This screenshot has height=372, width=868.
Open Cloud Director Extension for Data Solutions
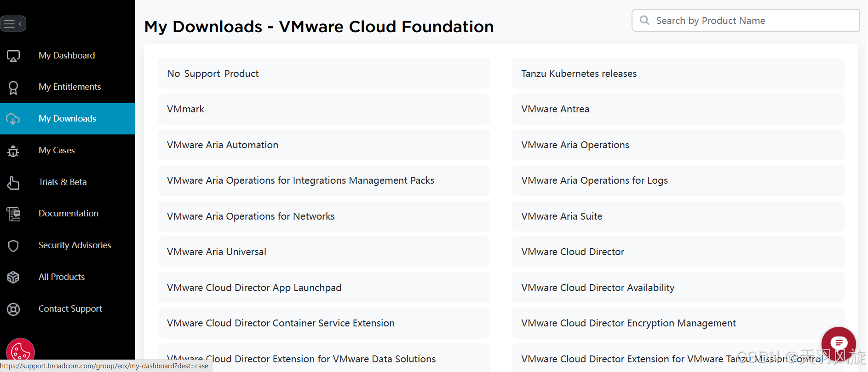point(324,358)
